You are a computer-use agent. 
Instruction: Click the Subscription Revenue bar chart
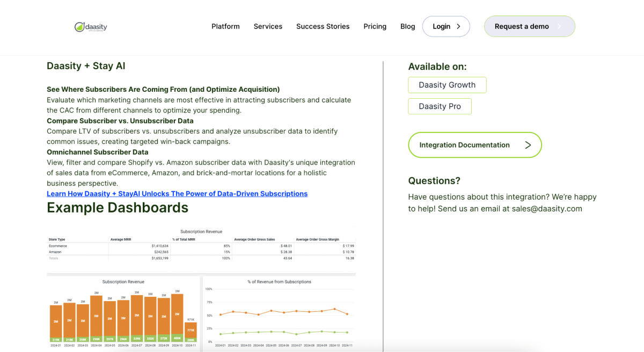(123, 313)
